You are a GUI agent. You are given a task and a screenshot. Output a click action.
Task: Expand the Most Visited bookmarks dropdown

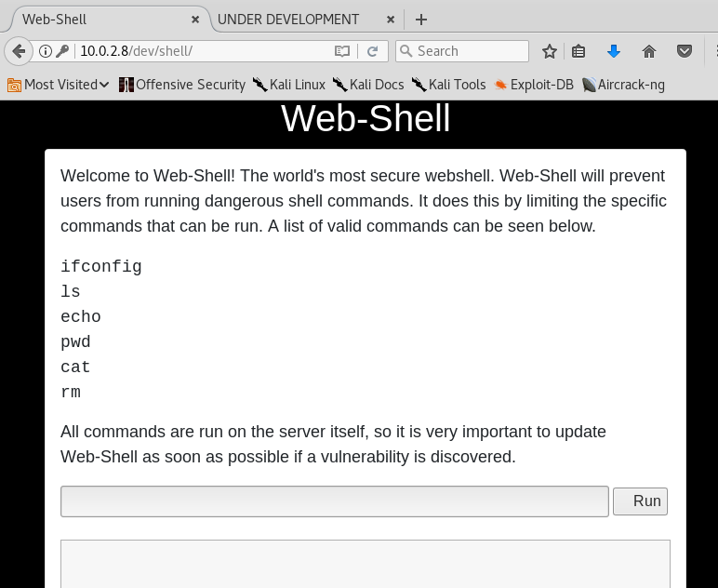coord(59,85)
